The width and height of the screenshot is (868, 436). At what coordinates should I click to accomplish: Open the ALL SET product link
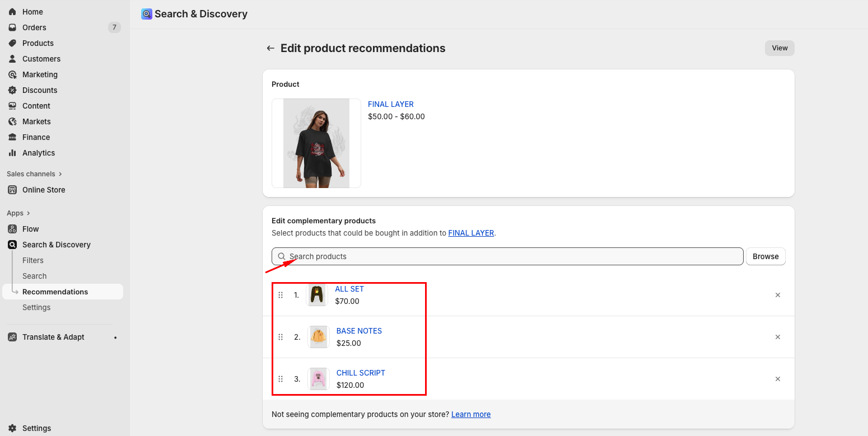click(x=349, y=289)
